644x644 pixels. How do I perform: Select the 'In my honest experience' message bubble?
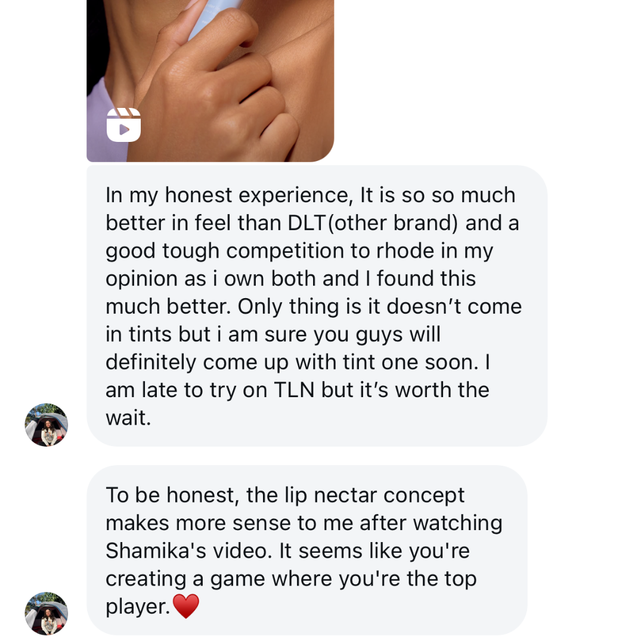tap(316, 305)
